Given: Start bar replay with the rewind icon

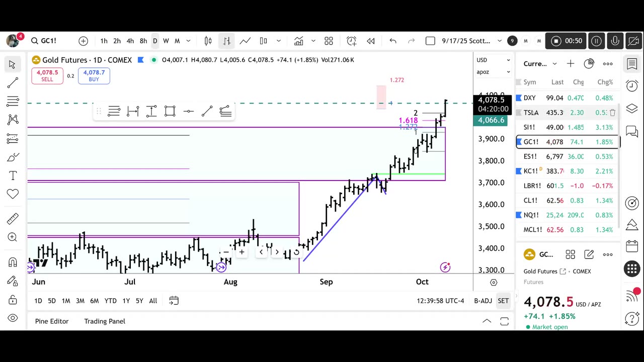Looking at the screenshot, I should coord(371,41).
